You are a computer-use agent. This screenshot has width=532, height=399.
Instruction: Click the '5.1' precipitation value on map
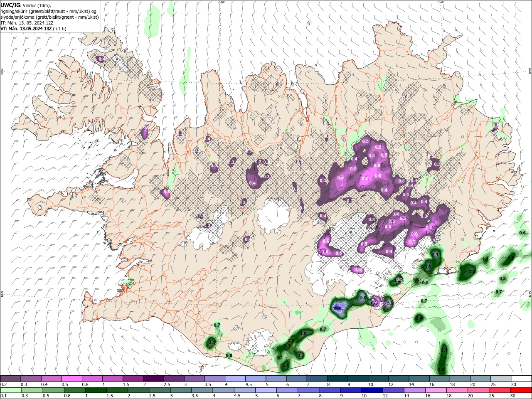coord(436,255)
